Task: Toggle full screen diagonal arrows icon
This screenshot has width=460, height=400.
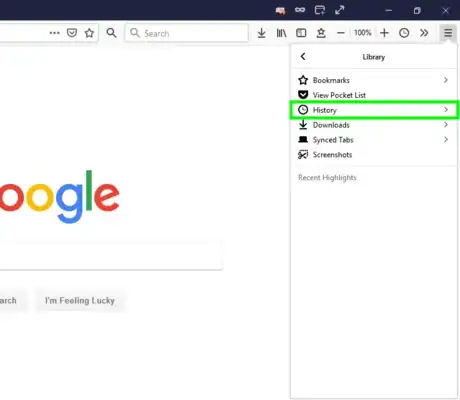Action: tap(340, 10)
